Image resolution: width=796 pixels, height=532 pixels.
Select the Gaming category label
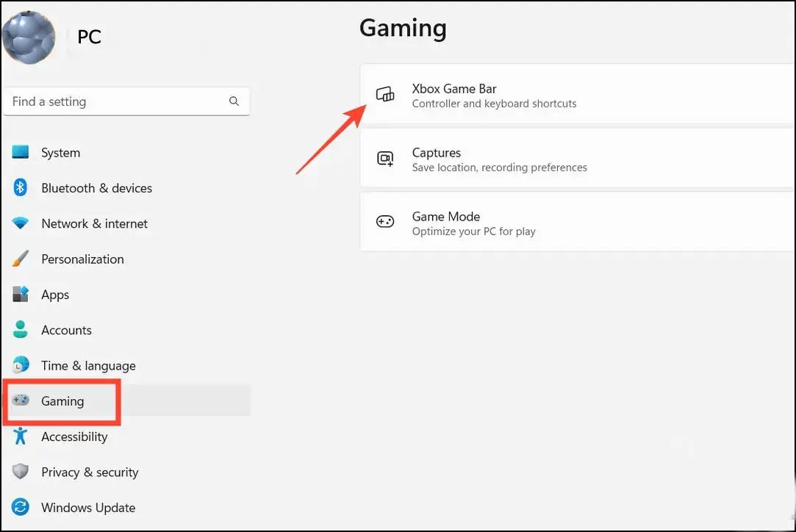click(62, 401)
